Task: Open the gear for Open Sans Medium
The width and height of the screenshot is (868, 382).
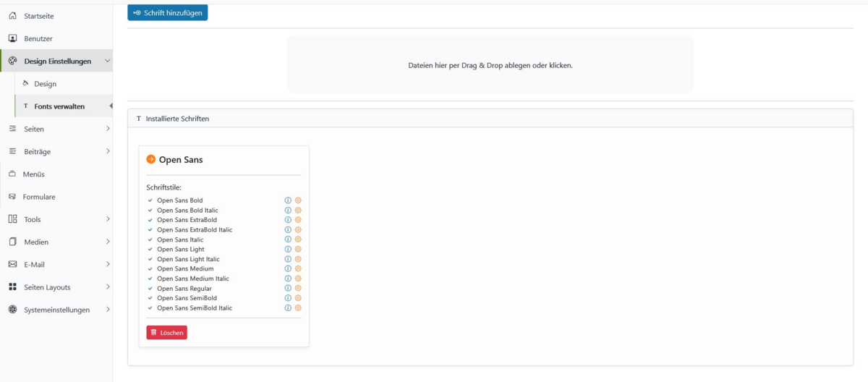Action: coord(298,268)
